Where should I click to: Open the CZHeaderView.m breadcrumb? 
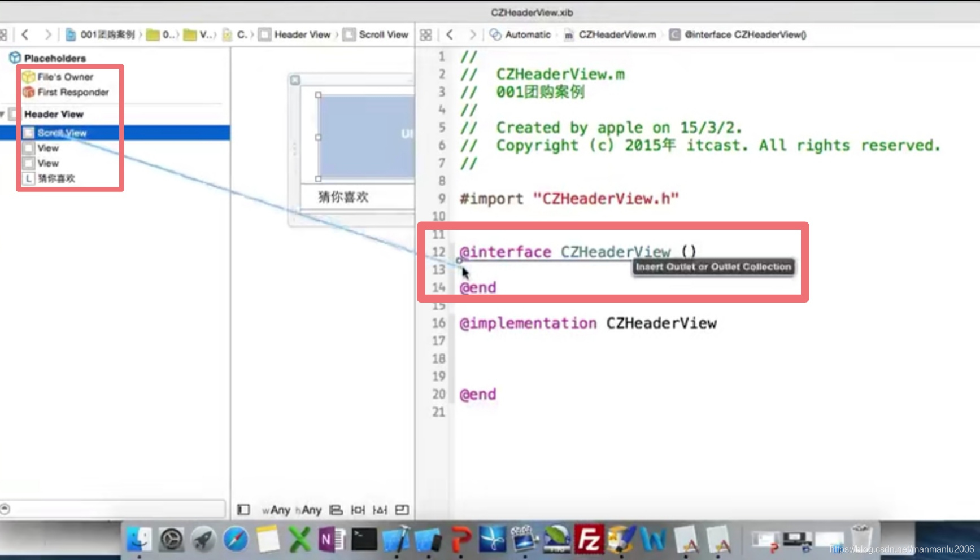(x=610, y=34)
